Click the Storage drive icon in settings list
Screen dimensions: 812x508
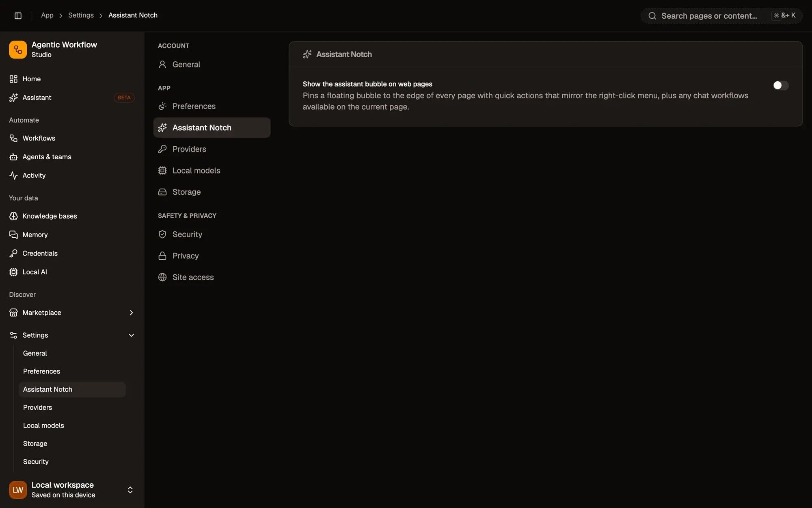[x=162, y=192]
